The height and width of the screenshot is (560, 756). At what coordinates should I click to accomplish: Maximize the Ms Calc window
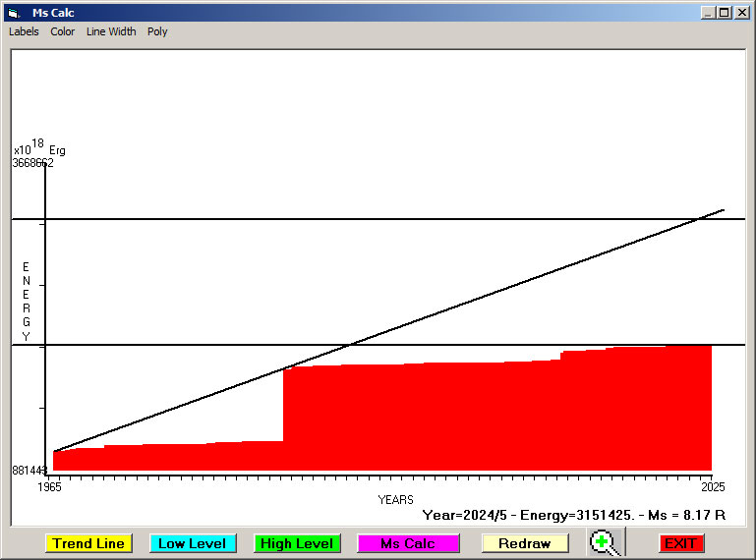[x=725, y=13]
